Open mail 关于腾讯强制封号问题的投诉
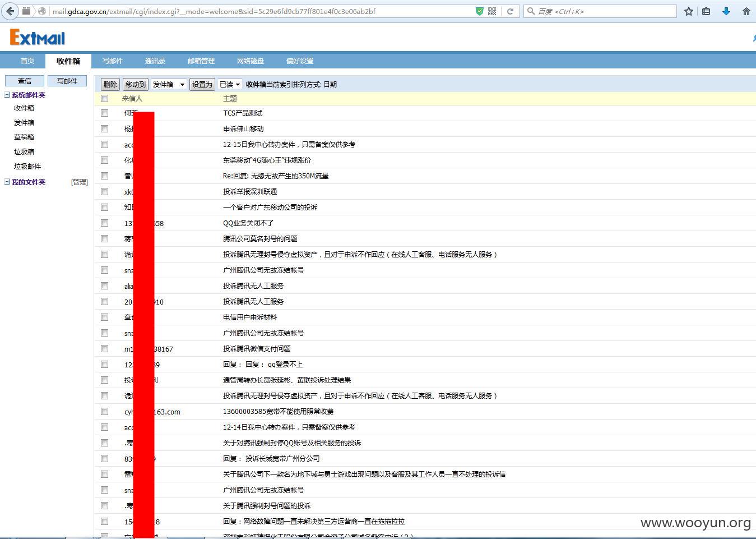 [267, 505]
